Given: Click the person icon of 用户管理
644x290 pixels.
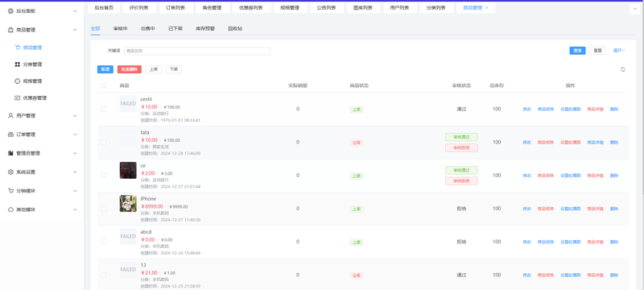Looking at the screenshot, I should coord(10,116).
